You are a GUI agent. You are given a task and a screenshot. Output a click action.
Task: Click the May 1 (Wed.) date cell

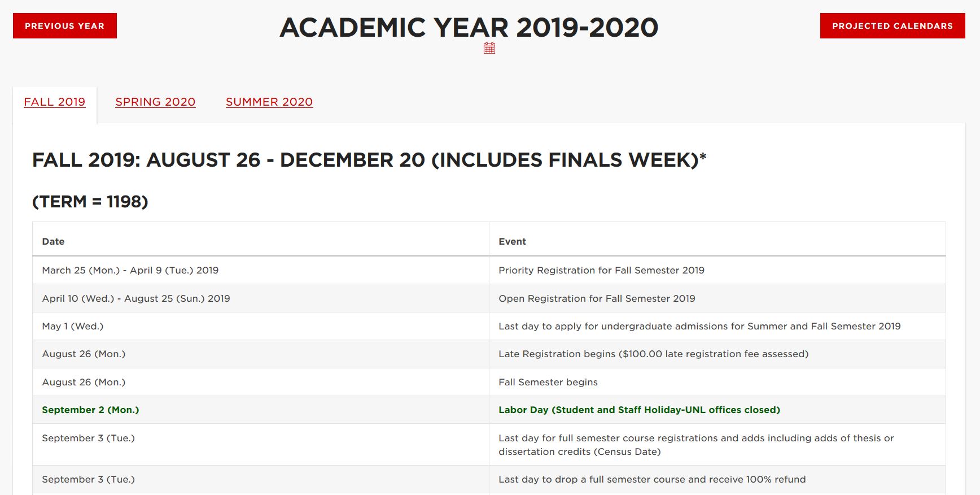pyautogui.click(x=73, y=327)
